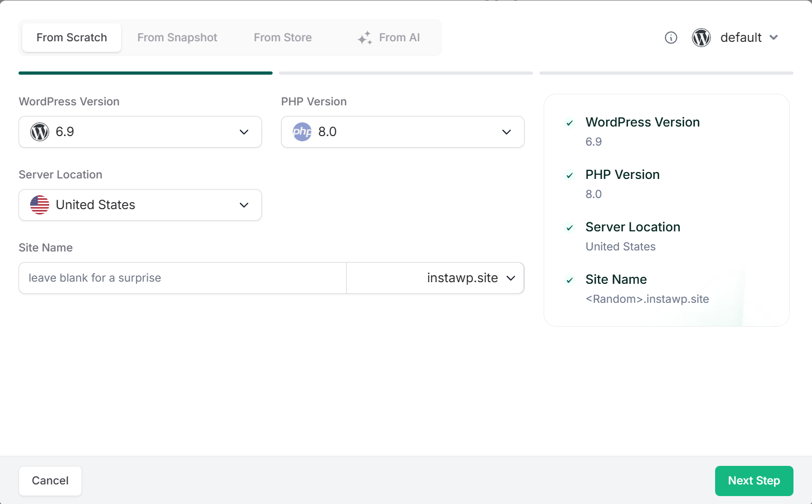The image size is (812, 504).
Task: Open the PHP Version dropdown
Action: tap(507, 132)
